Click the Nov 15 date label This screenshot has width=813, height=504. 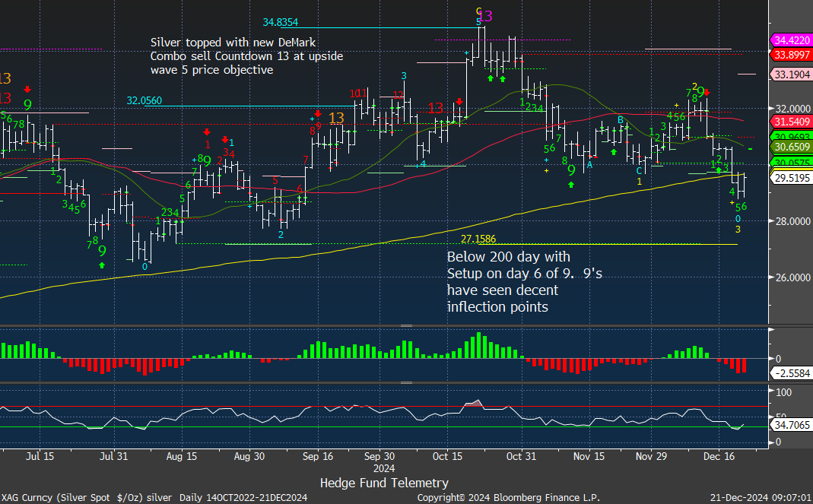(589, 456)
